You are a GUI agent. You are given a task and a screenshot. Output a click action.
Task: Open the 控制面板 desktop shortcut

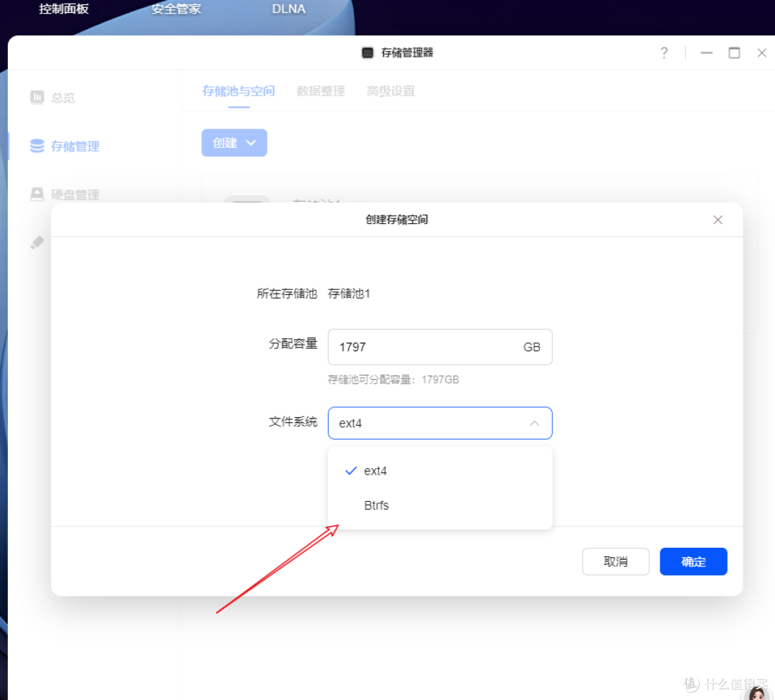click(63, 9)
